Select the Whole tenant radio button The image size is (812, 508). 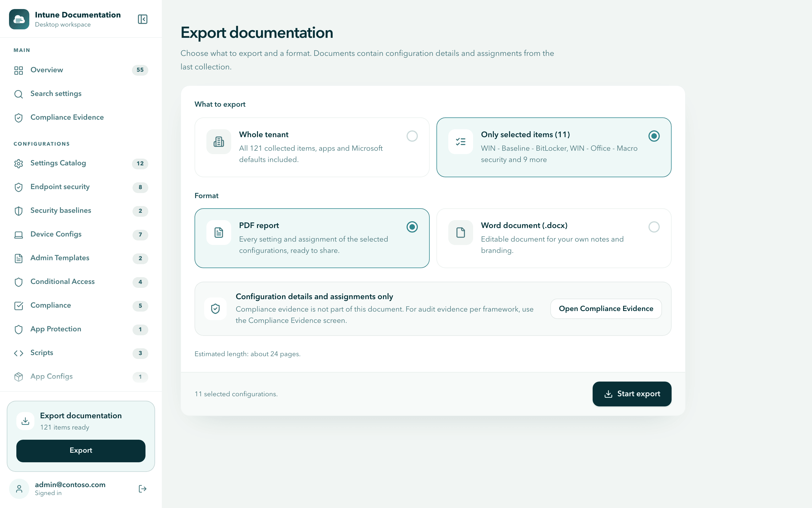412,136
